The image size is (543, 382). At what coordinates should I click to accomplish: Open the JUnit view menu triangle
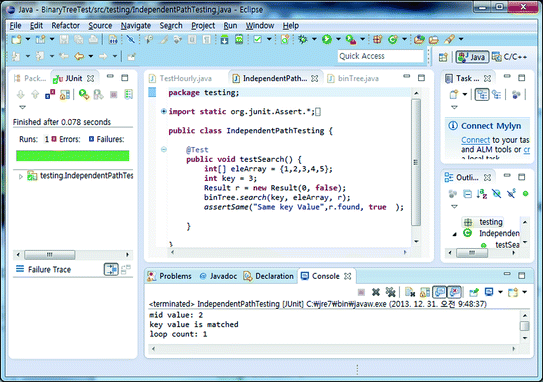23,107
